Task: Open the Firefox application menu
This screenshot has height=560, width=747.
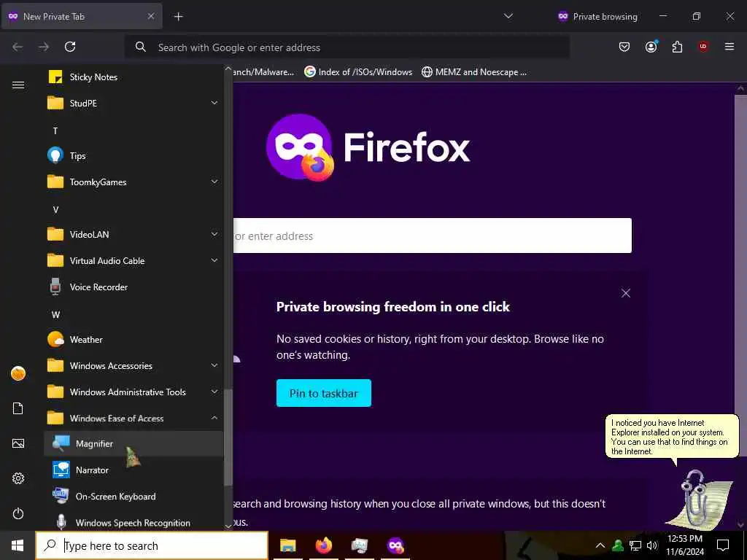Action: pyautogui.click(x=729, y=47)
